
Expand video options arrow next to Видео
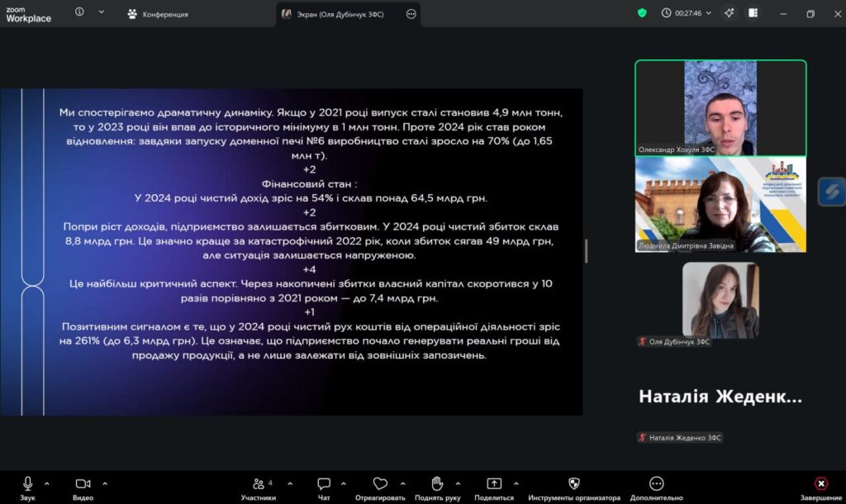point(105,483)
